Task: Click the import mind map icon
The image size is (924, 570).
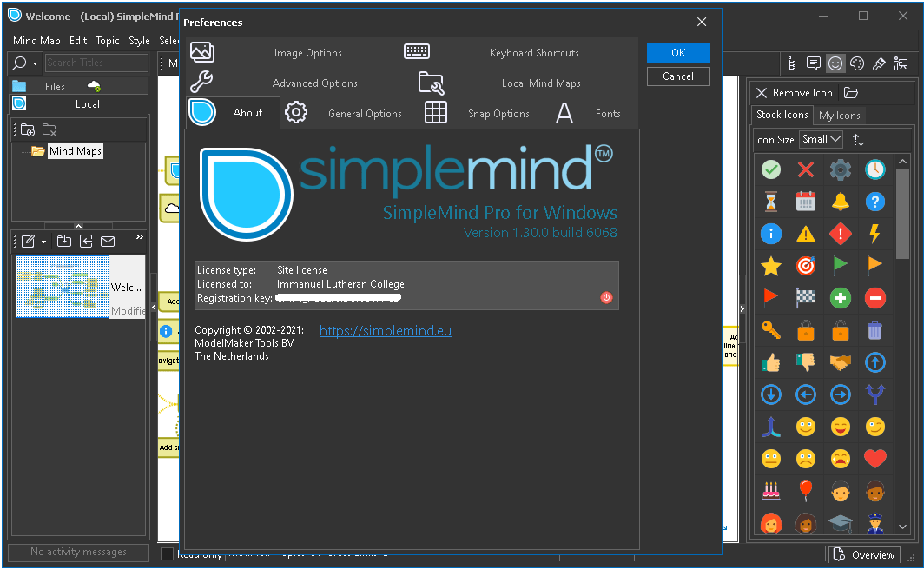Action: point(63,241)
